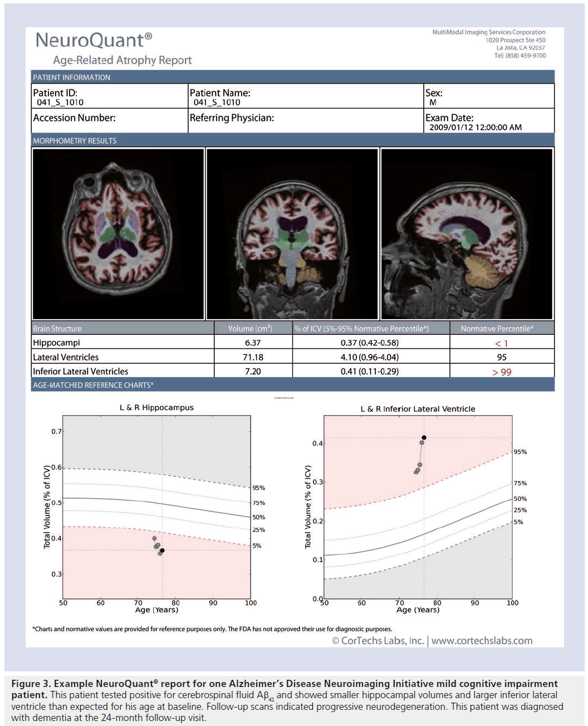This screenshot has width=588, height=726.
Task: Open the coronal brain MRI image
Action: coord(292,234)
